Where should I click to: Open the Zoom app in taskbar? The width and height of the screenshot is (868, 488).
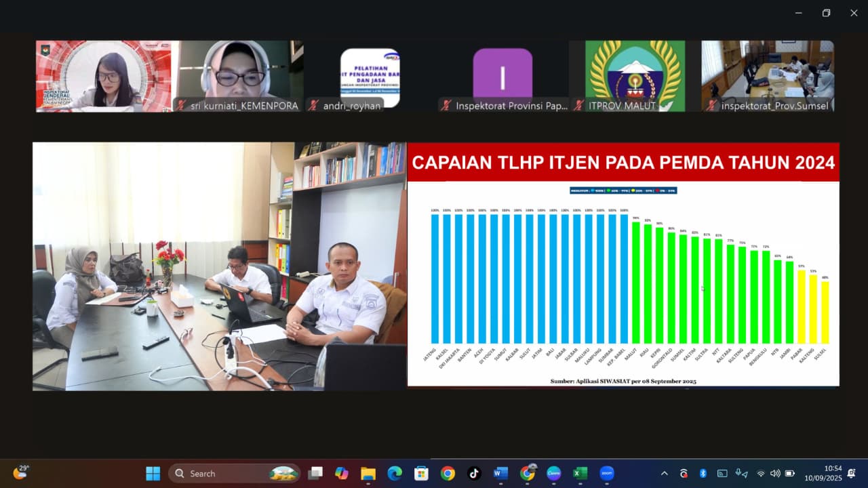coord(606,473)
